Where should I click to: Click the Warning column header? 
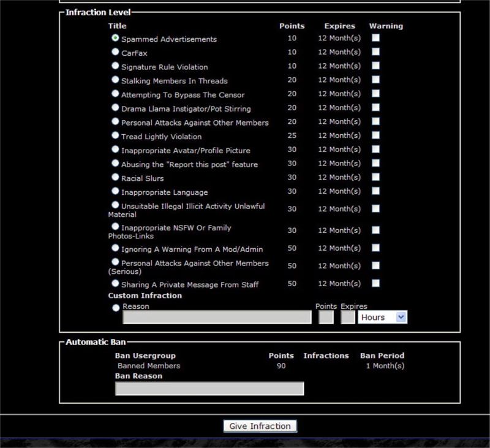(x=386, y=26)
